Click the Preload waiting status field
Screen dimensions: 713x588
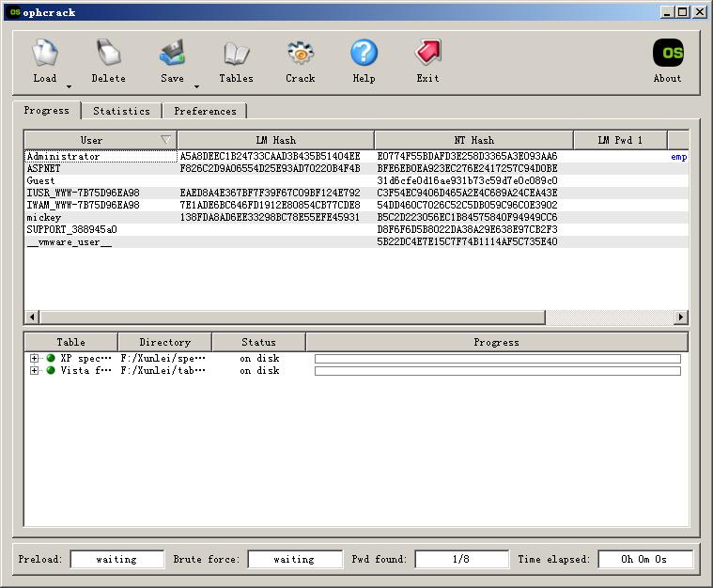point(116,559)
